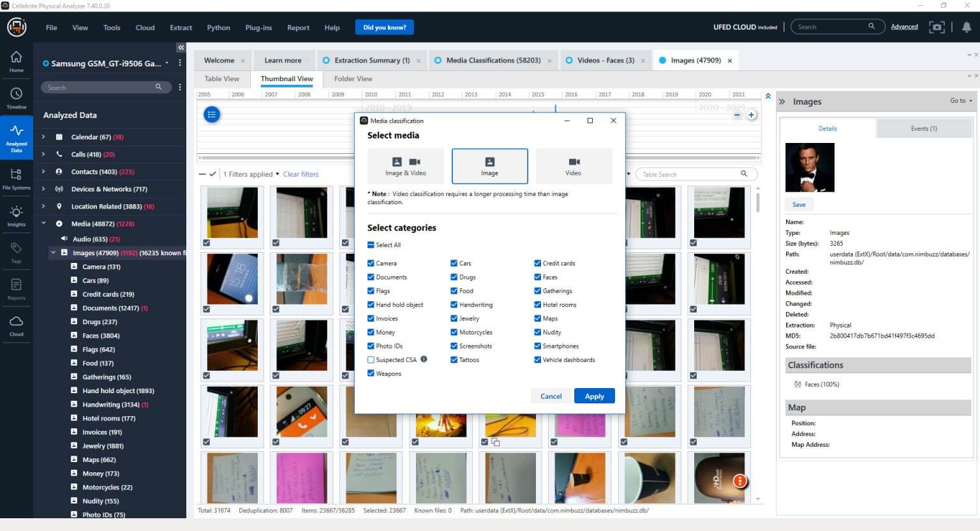Open the File Systems sidebar icon
This screenshot has width=980, height=531.
point(17,178)
